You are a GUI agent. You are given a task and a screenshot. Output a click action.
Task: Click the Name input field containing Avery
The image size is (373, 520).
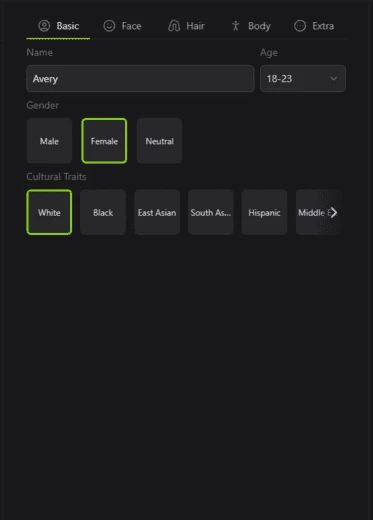click(140, 79)
